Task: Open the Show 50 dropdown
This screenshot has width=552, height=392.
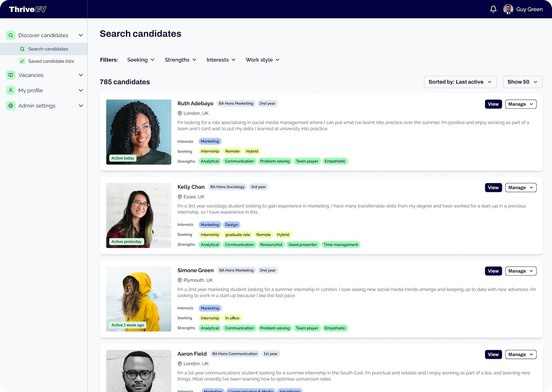Action: pos(522,82)
